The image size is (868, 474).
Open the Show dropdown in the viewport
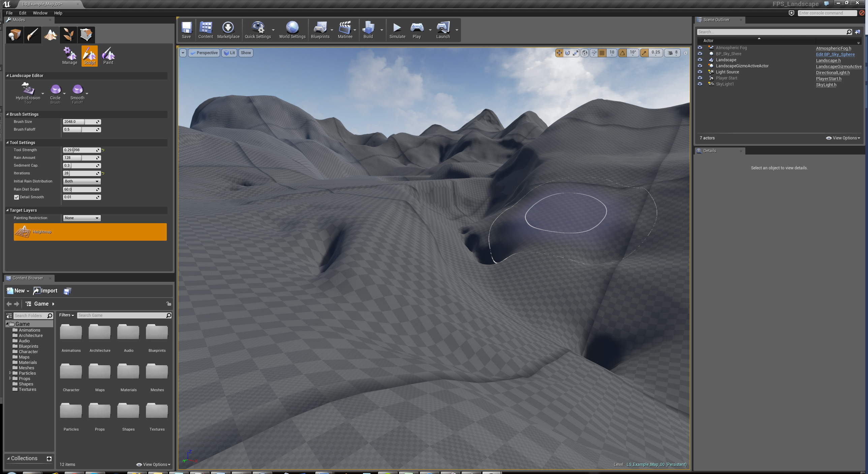(x=246, y=53)
